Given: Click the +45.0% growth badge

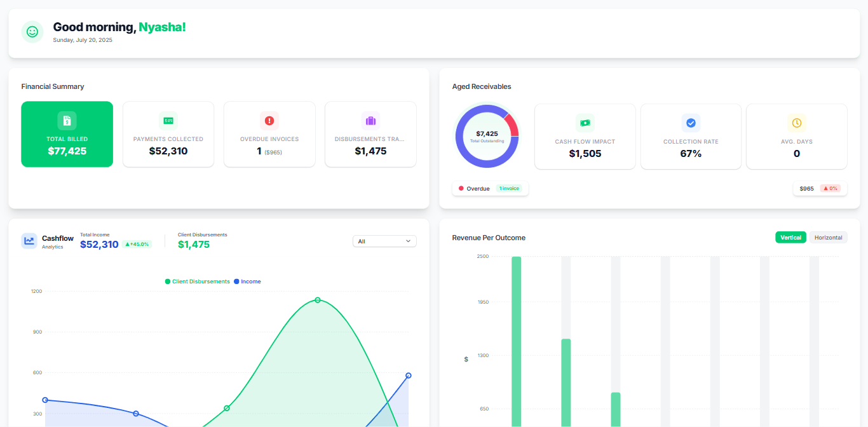Looking at the screenshot, I should click(x=137, y=243).
